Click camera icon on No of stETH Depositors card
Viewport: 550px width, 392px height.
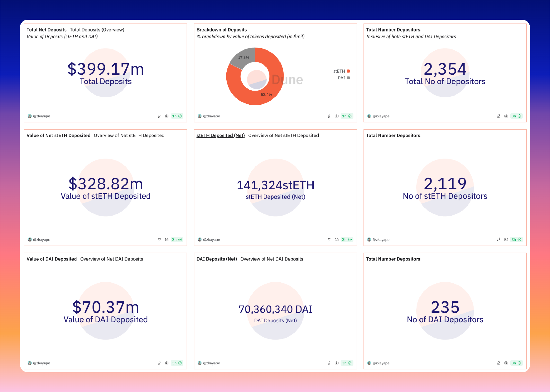click(x=506, y=239)
